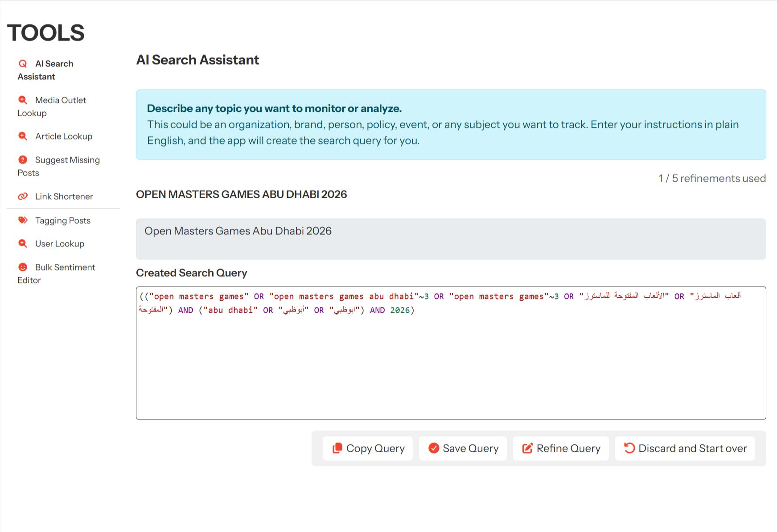Select Tagging Posts in the sidebar
This screenshot has height=532, width=777.
click(x=63, y=221)
